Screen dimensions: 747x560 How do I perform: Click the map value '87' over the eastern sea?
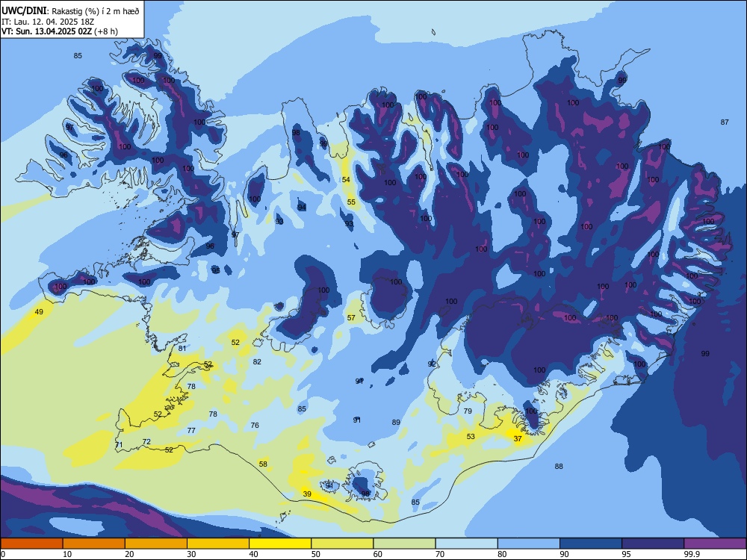click(x=725, y=122)
